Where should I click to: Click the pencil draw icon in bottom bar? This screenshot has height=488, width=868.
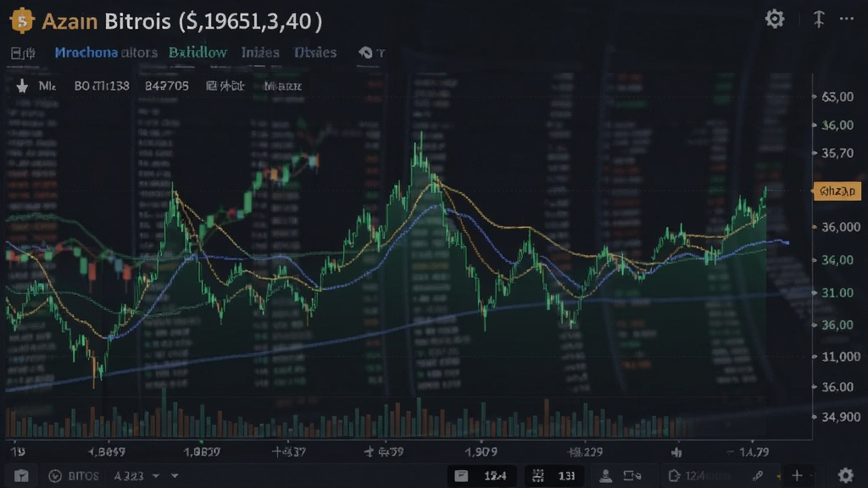point(758,476)
